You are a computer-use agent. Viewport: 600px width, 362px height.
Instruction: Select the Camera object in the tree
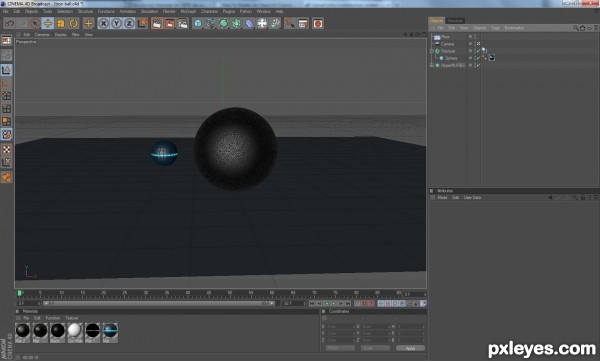[x=447, y=44]
